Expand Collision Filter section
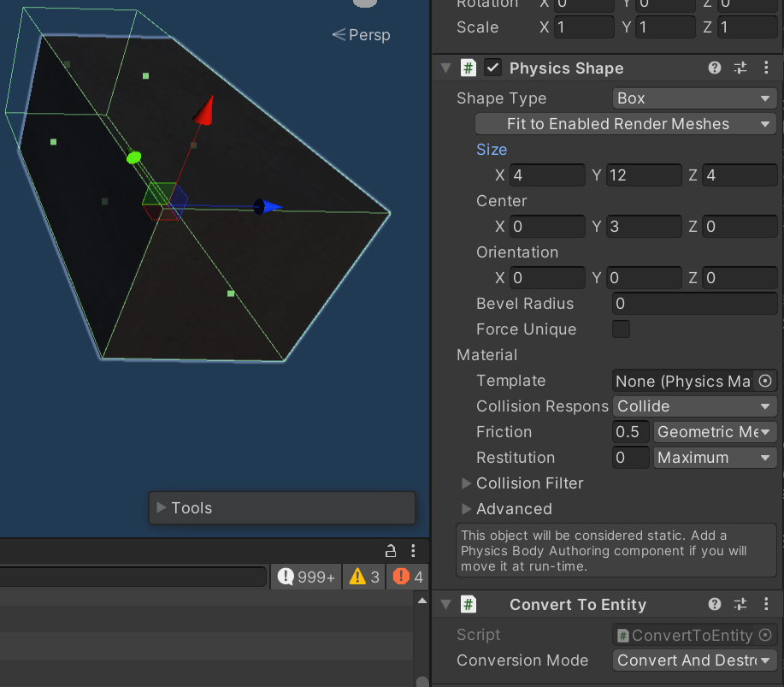The width and height of the screenshot is (784, 687). 466,483
